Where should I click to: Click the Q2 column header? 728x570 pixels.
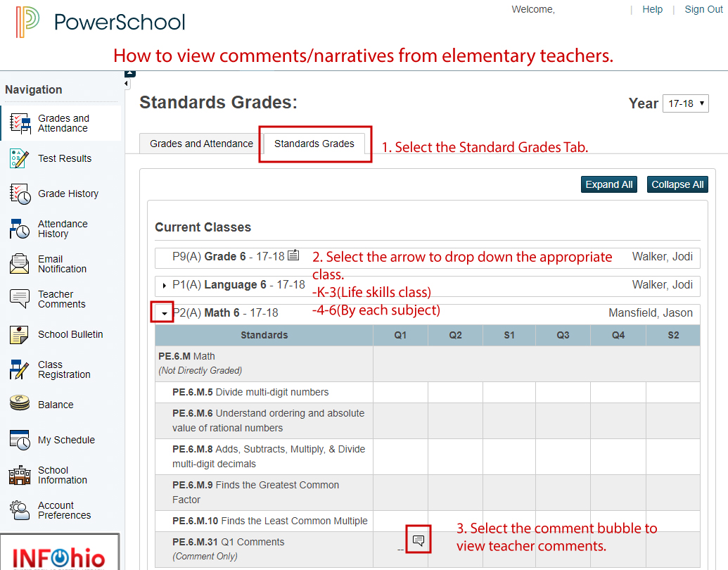(456, 336)
